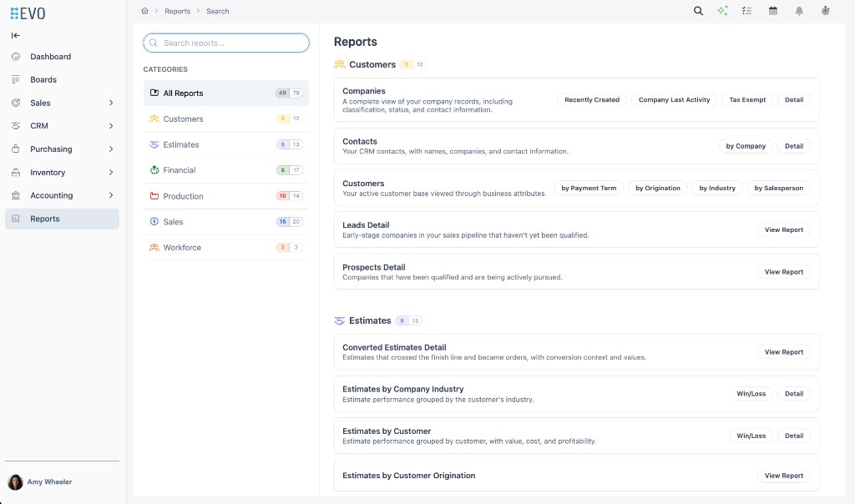Screen dimensions: 855x504
Task: Click the Purchasing bag icon
Action: click(16, 149)
